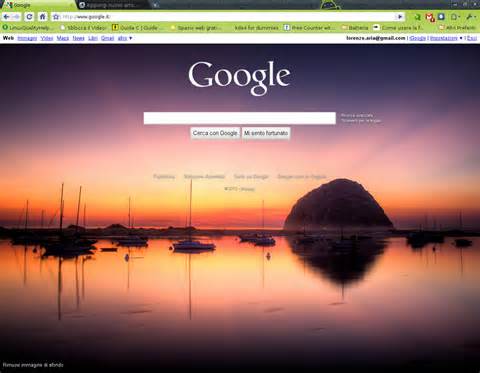
Task: Click the Google search input box
Action: point(240,118)
